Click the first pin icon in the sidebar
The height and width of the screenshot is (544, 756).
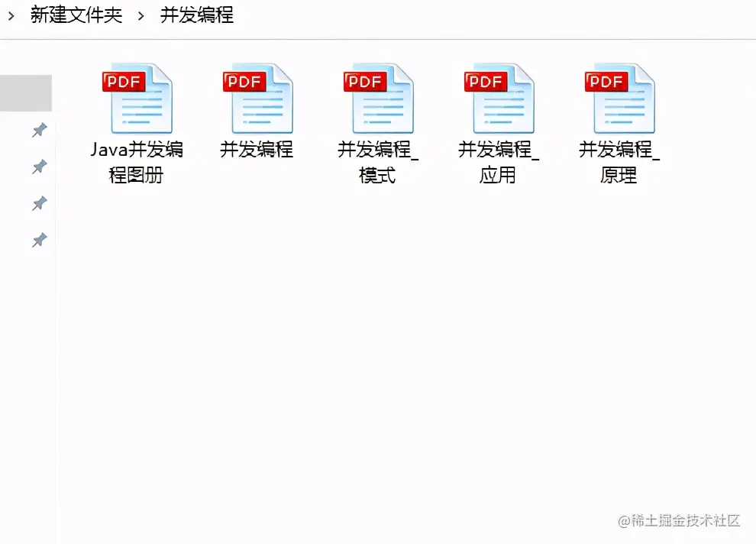coord(39,130)
